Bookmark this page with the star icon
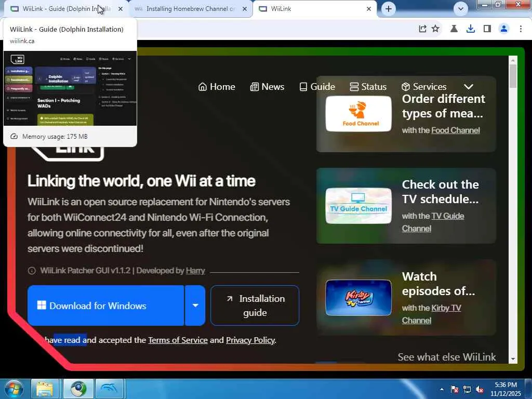The width and height of the screenshot is (532, 399). [x=436, y=29]
